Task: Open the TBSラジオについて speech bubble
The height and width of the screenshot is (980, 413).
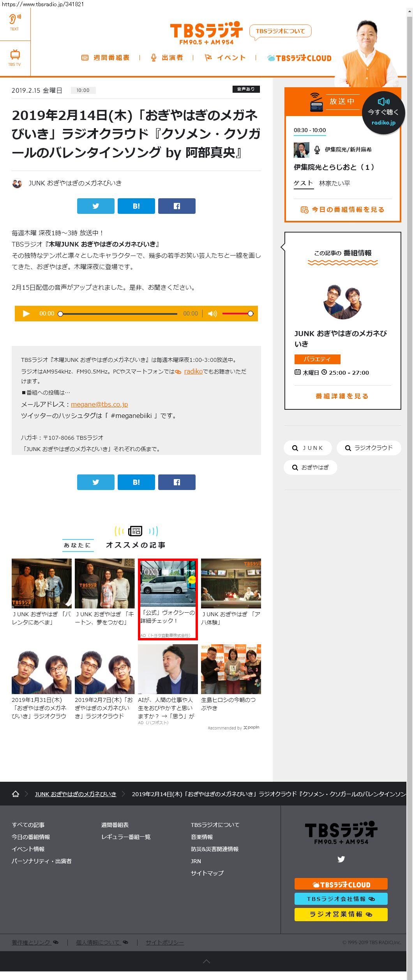Action: tap(280, 32)
